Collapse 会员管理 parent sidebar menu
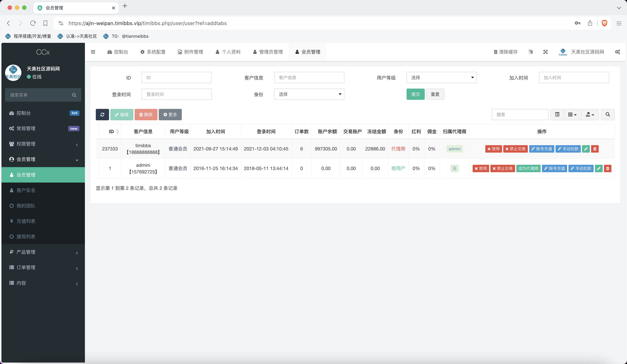This screenshot has height=364, width=627. tap(43, 159)
